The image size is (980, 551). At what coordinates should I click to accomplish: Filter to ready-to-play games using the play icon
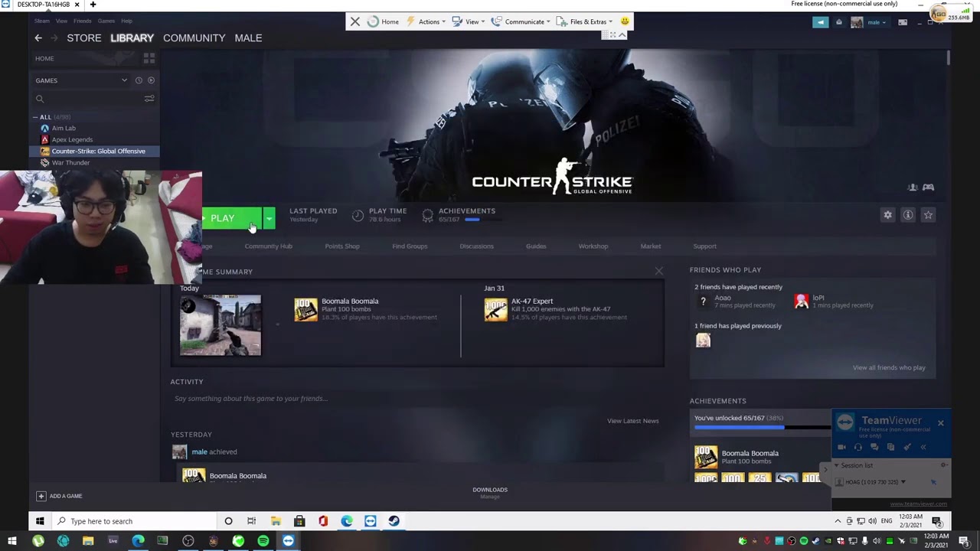151,80
